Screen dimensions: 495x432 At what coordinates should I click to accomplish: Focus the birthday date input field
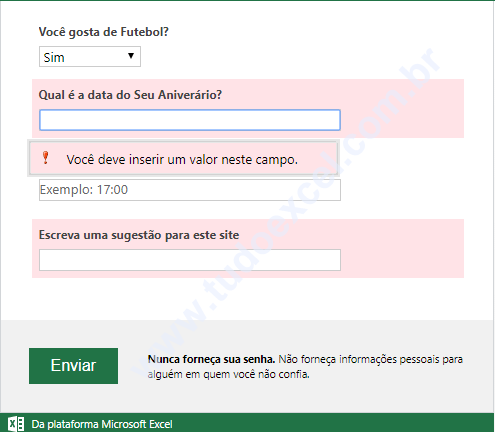(190, 120)
